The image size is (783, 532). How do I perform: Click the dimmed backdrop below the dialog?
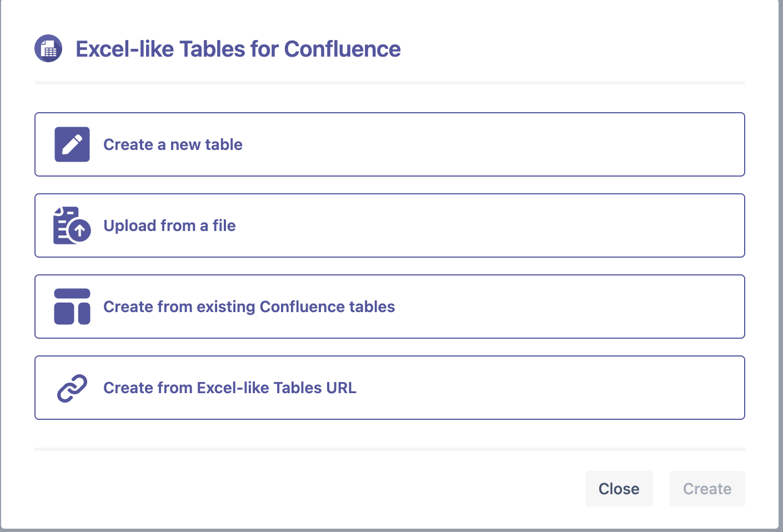pyautogui.click(x=389, y=530)
